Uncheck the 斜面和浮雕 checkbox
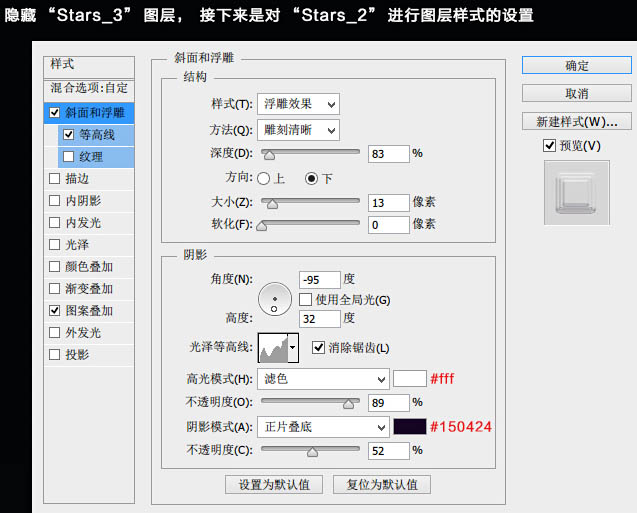The width and height of the screenshot is (637, 513). 54,113
